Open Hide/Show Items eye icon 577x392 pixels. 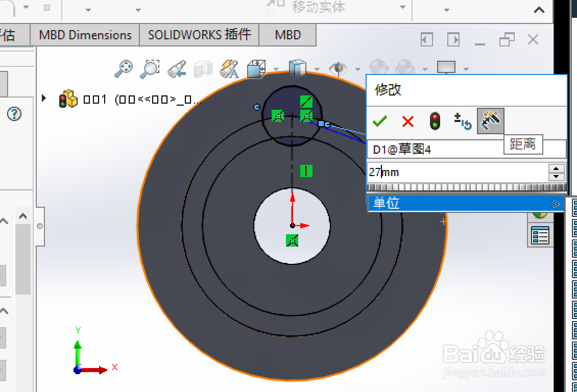click(337, 68)
